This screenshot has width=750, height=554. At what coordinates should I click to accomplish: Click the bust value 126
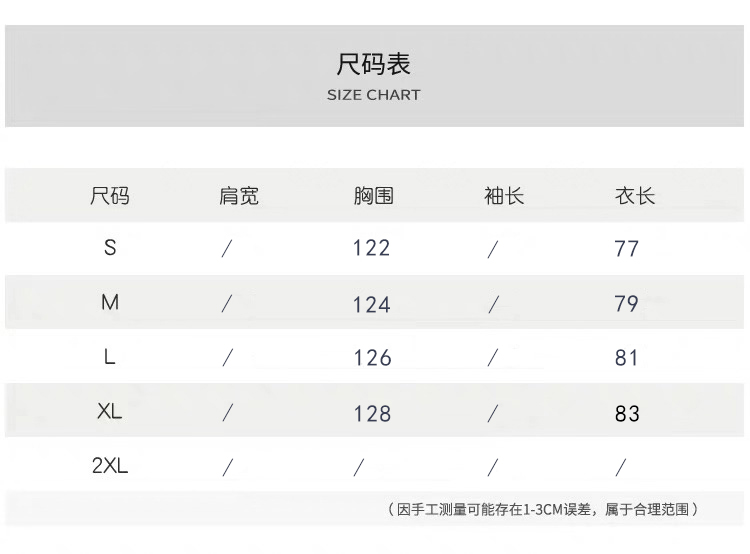[371, 358]
